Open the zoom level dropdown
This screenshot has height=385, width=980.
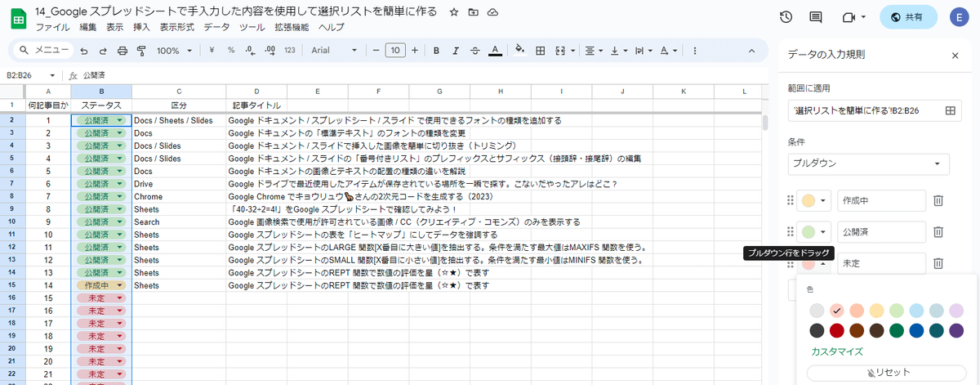(173, 51)
